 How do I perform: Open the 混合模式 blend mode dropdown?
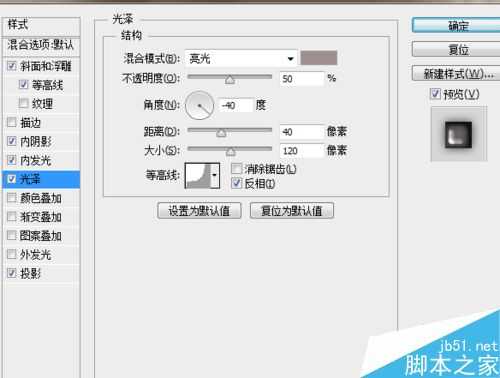[241, 59]
